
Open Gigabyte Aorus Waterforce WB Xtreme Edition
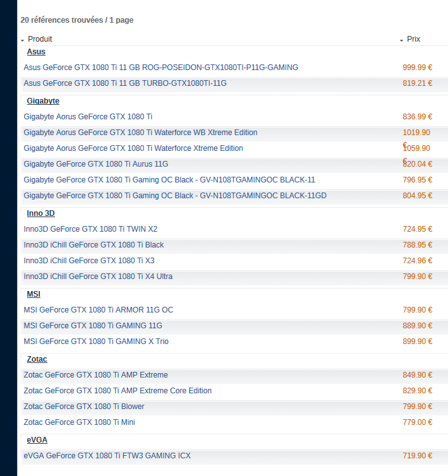[140, 133]
